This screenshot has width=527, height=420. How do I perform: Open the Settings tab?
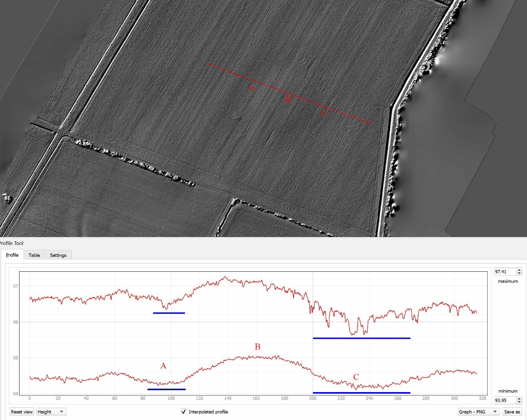pyautogui.click(x=58, y=255)
